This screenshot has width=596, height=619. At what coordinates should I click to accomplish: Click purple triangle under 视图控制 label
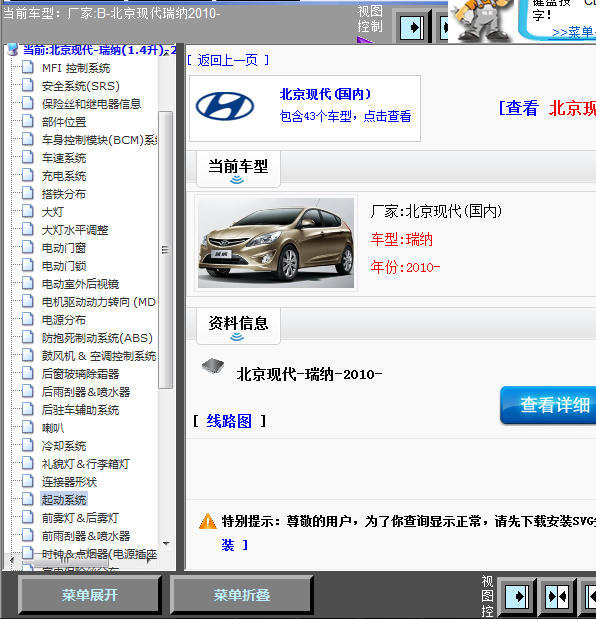click(364, 40)
